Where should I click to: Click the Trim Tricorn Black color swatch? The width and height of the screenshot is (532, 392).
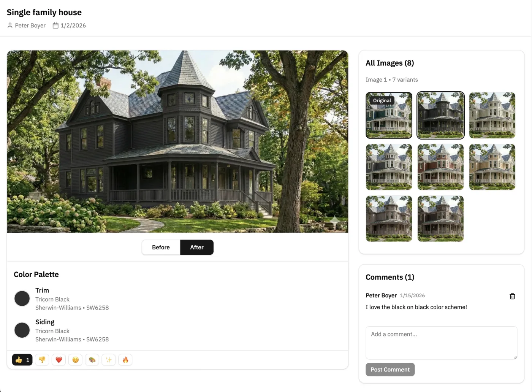pyautogui.click(x=22, y=298)
